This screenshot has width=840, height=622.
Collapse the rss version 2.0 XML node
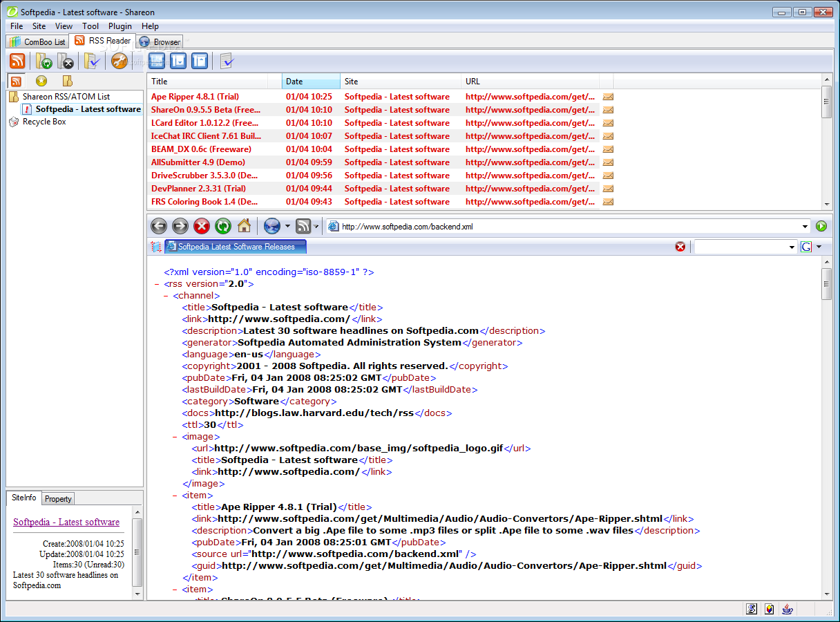click(x=157, y=284)
